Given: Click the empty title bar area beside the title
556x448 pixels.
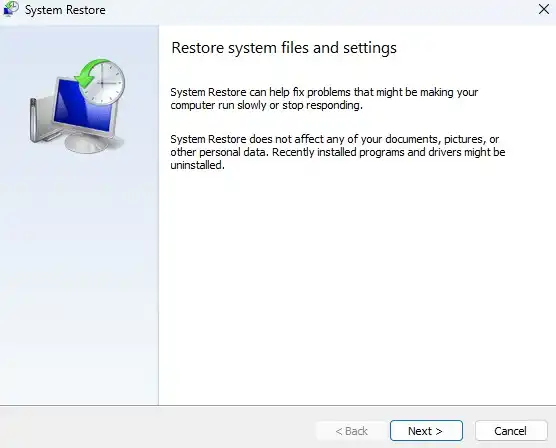Looking at the screenshot, I should 319,10.
